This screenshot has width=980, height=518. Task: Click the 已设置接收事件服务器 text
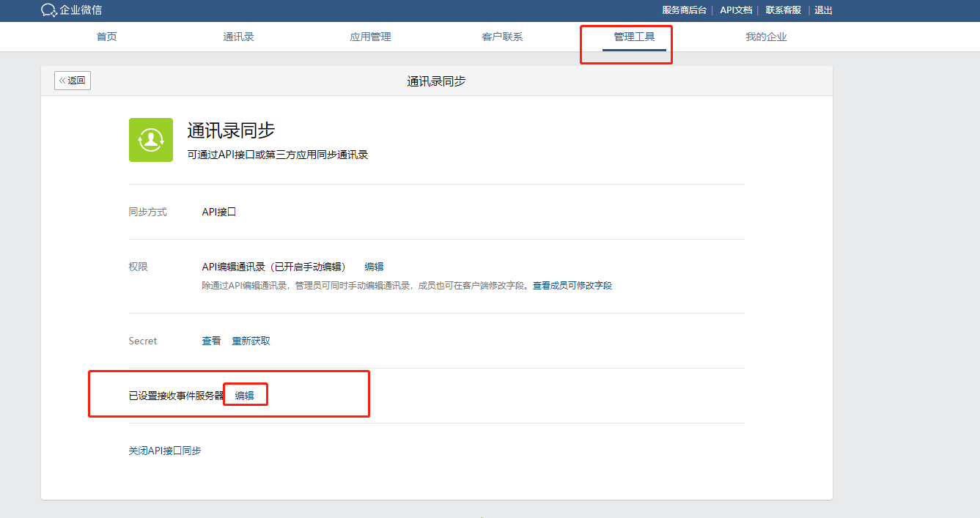pyautogui.click(x=177, y=396)
